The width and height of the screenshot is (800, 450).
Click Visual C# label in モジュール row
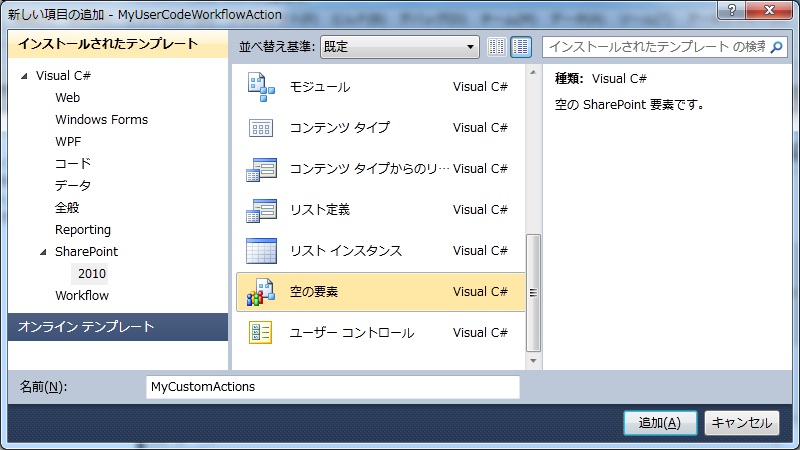tap(480, 87)
